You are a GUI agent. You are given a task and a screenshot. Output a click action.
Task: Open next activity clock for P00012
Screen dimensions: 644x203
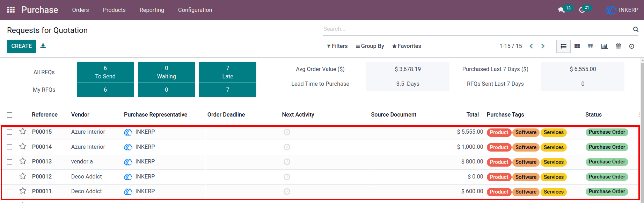coord(287,177)
